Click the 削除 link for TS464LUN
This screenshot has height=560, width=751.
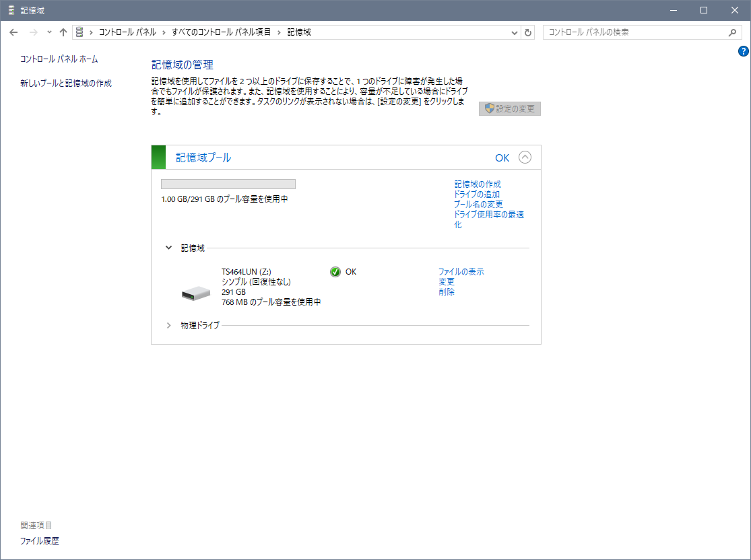tap(447, 291)
